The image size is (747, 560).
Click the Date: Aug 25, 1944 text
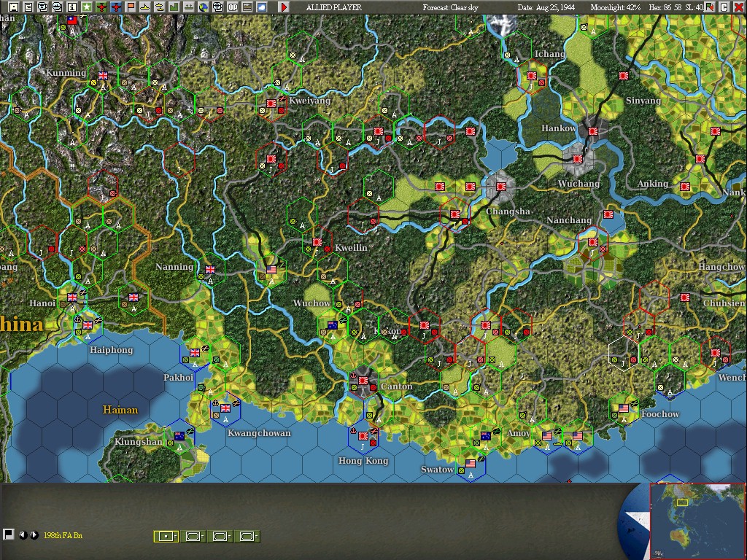[546, 7]
